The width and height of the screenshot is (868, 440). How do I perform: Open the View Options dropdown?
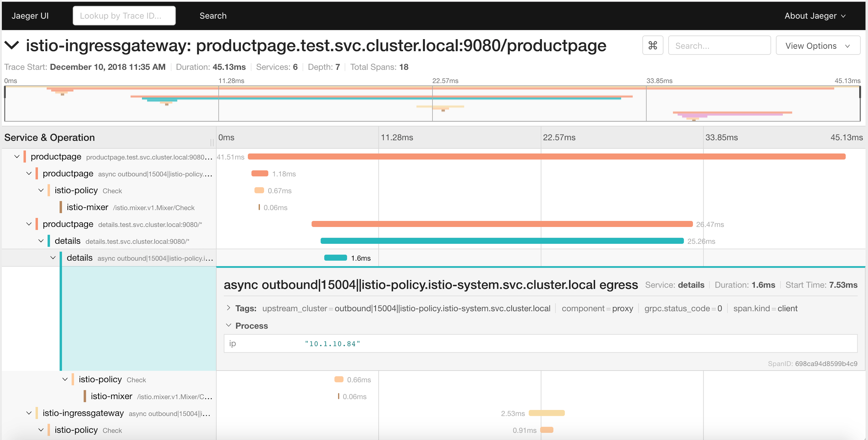[x=818, y=45]
